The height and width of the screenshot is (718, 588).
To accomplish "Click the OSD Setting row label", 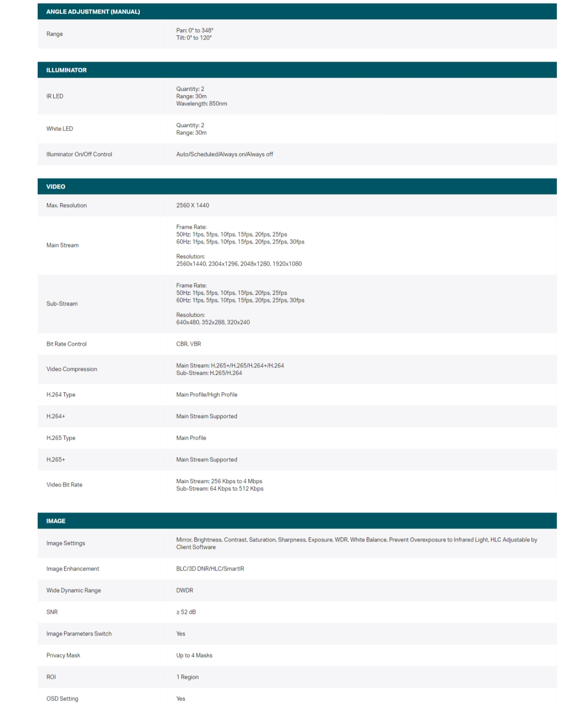I will coord(62,699).
